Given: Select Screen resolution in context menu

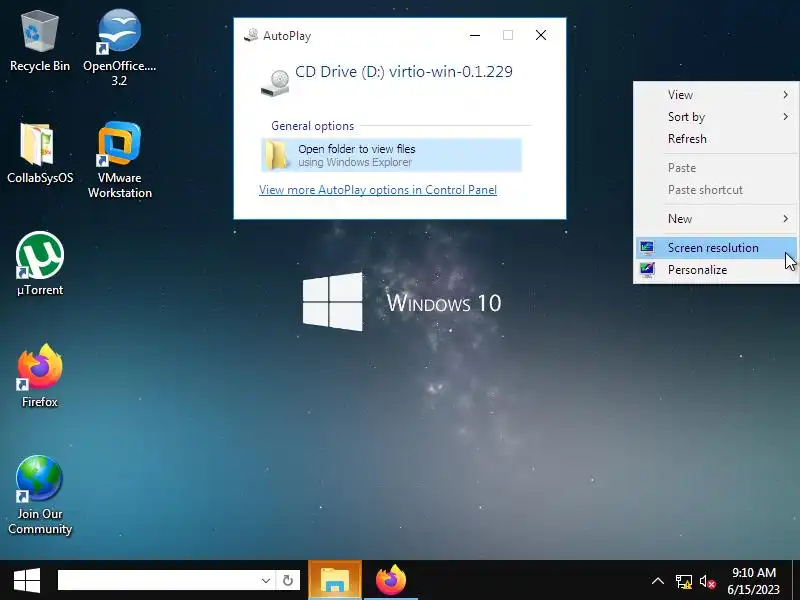Looking at the screenshot, I should [x=716, y=248].
